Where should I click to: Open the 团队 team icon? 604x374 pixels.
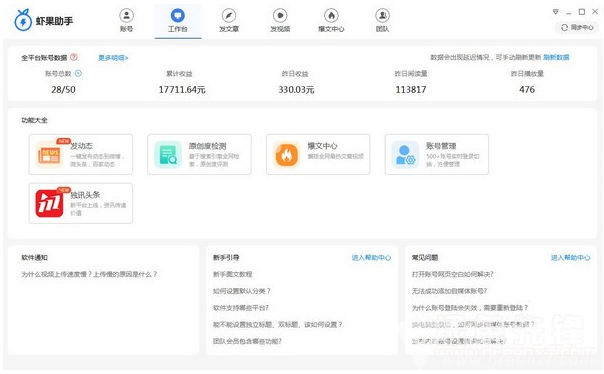(x=383, y=16)
